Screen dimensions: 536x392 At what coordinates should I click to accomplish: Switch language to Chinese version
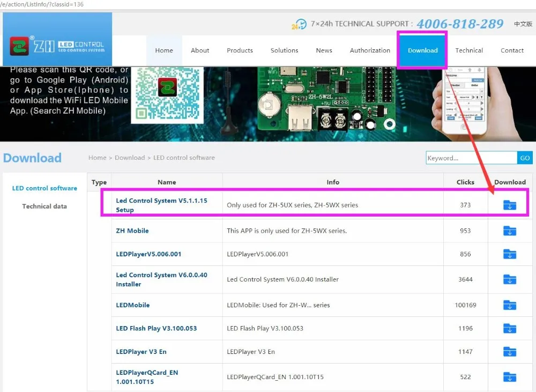click(x=523, y=24)
